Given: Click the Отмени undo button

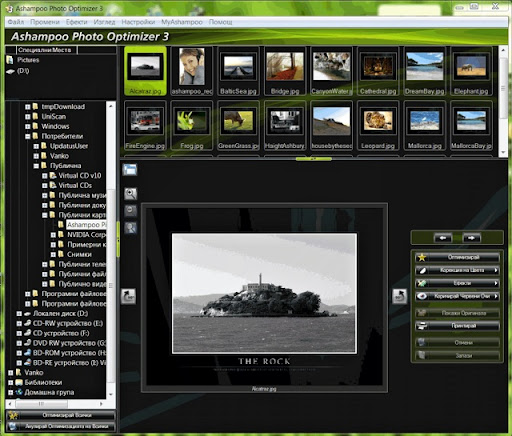Looking at the screenshot, I should coord(457,343).
